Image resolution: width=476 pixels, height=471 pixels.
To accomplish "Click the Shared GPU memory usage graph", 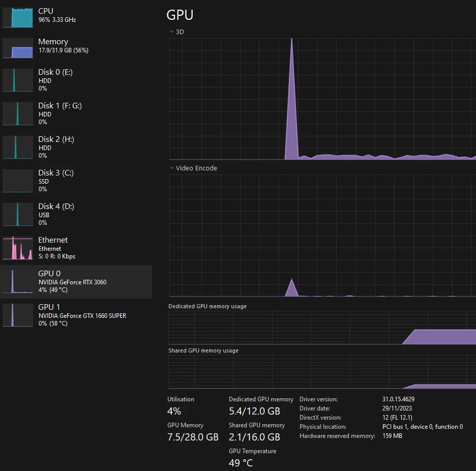I will [x=322, y=372].
